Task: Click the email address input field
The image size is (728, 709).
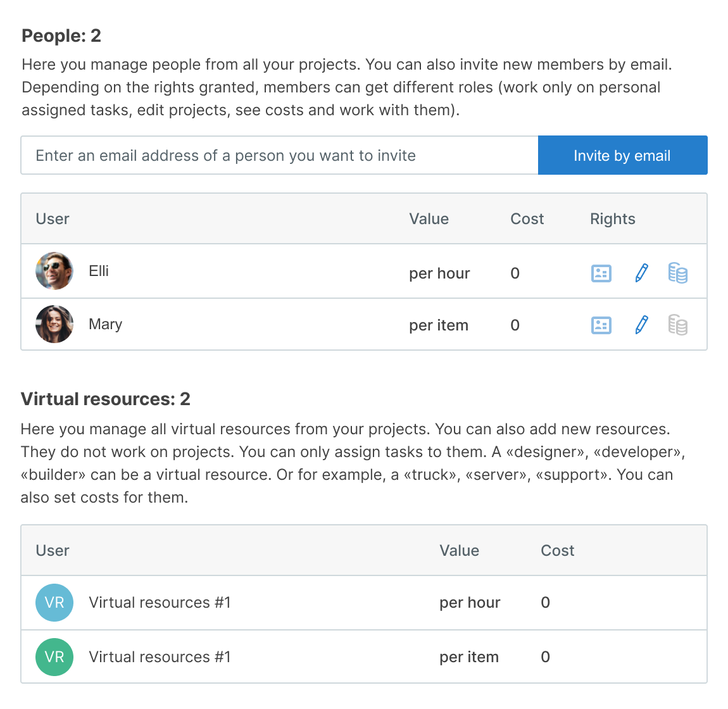Action: [x=279, y=155]
